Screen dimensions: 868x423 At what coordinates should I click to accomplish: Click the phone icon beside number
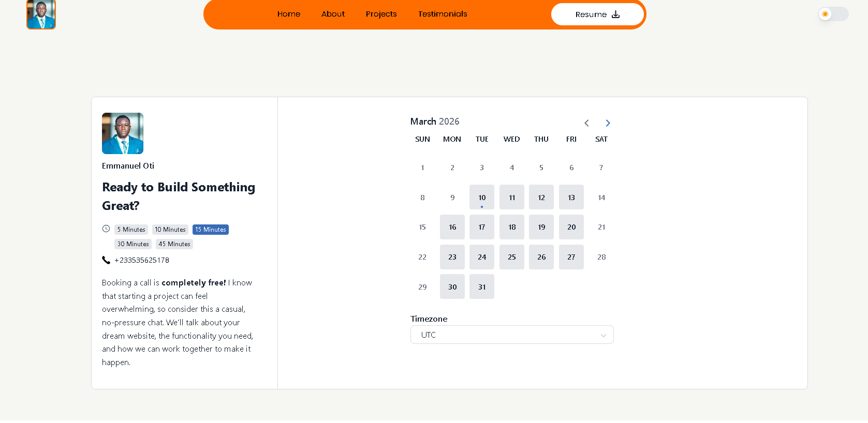point(106,260)
